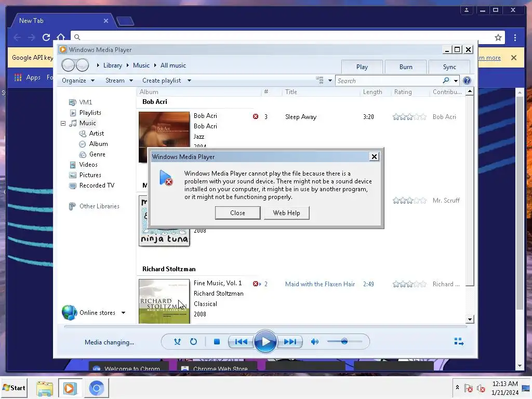The image size is (532, 399).
Task: Select Maid with the Flaxen Hair track
Action: 320,284
